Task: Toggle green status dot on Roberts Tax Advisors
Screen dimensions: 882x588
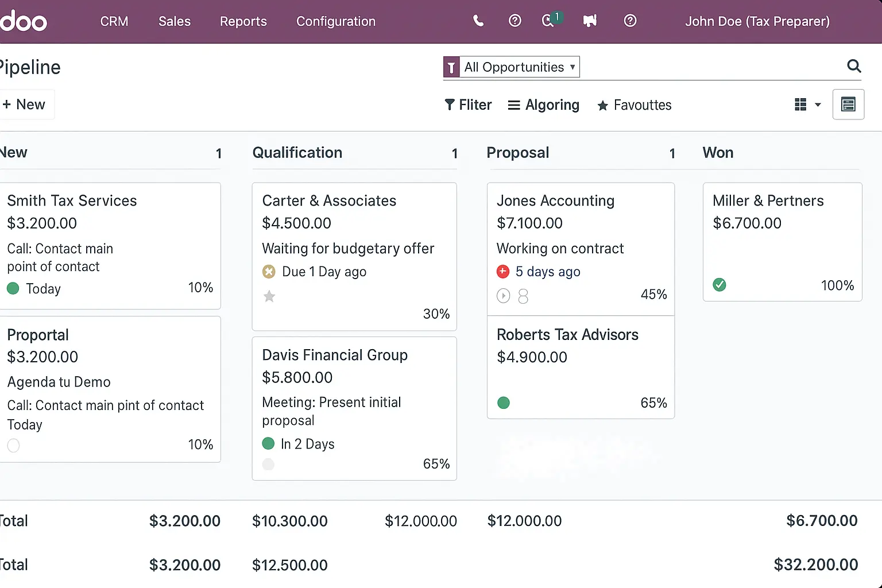Action: pos(504,403)
